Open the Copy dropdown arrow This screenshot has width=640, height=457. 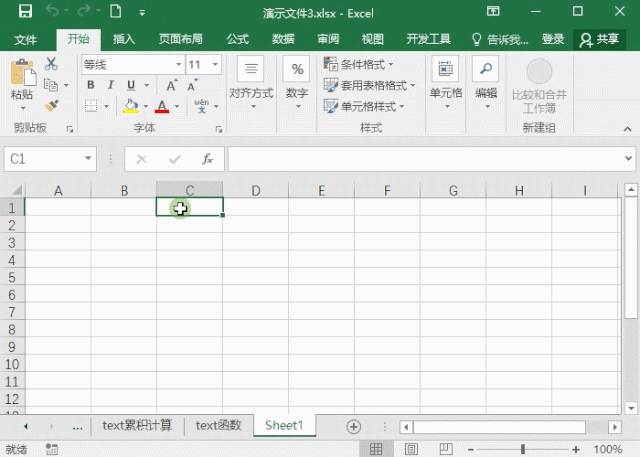tap(66, 85)
